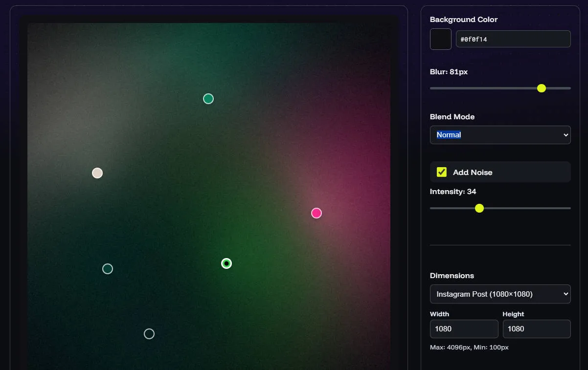
Task: Click the Background Color heading
Action: (464, 20)
